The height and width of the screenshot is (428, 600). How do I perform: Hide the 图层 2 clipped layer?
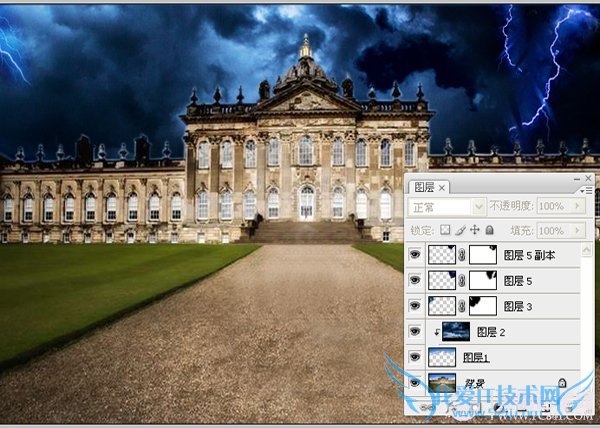click(x=415, y=331)
